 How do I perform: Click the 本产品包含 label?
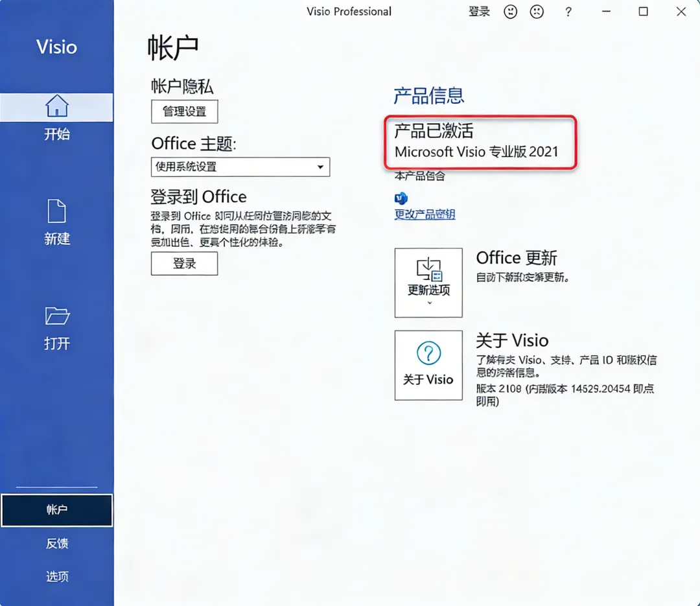419,176
